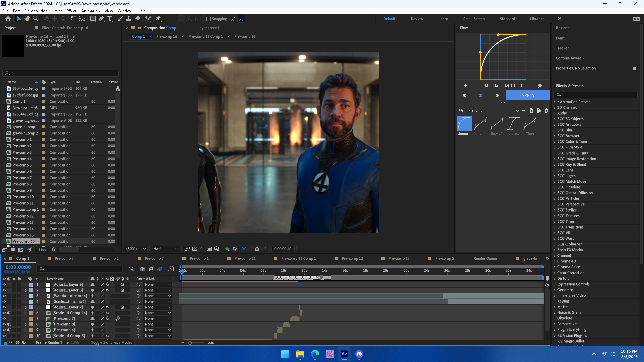Select the Brush tool
This screenshot has height=362, width=644.
[x=120, y=19]
